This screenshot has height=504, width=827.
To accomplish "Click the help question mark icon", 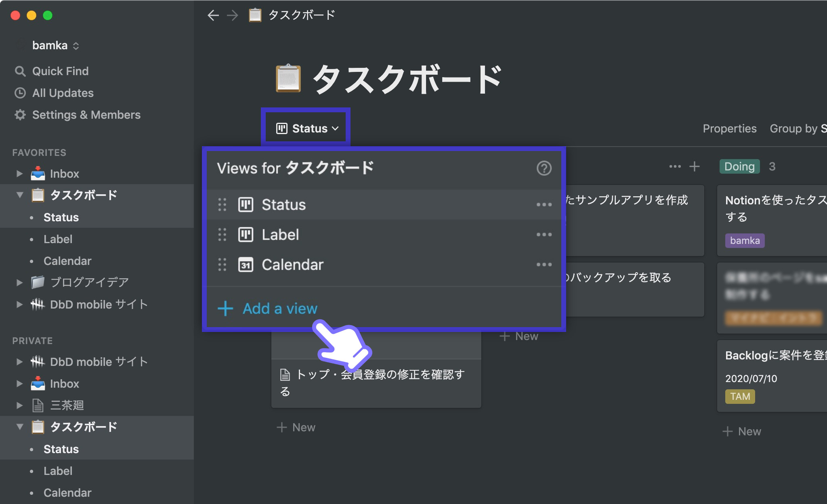I will click(x=544, y=168).
